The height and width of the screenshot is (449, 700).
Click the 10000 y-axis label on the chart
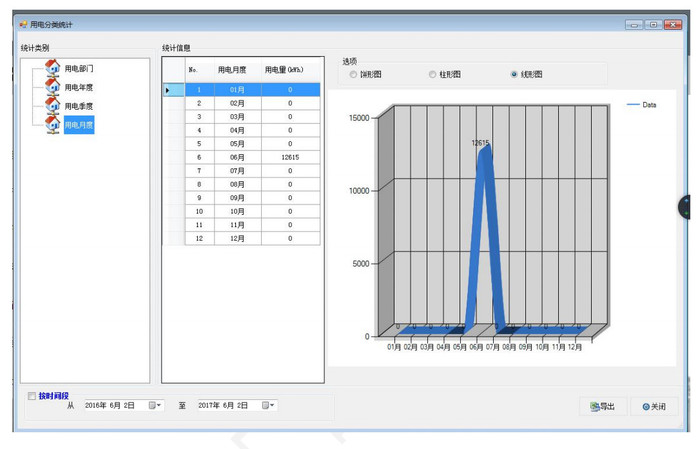[359, 191]
